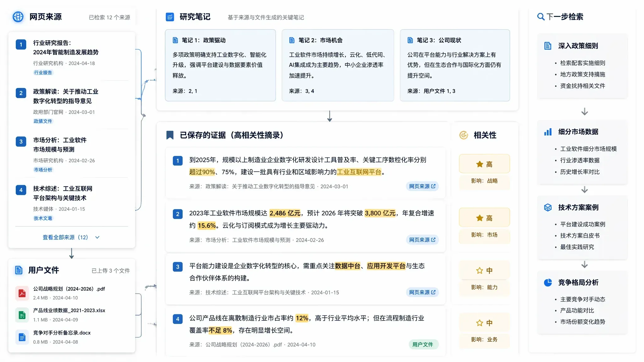
Task: Click the 中 relevance badge above 影响：能力
Action: (484, 270)
